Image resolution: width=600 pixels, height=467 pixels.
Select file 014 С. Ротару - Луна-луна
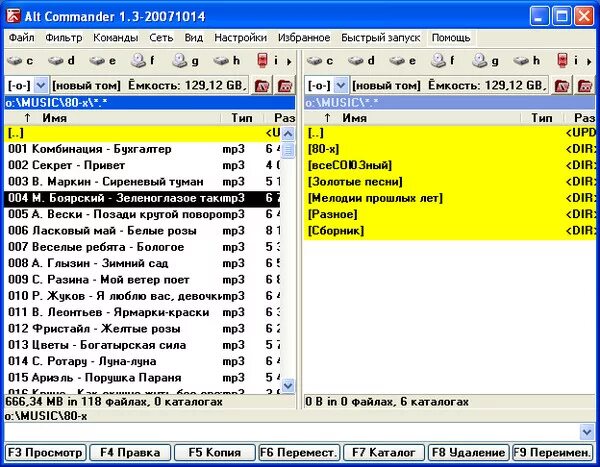point(142,361)
